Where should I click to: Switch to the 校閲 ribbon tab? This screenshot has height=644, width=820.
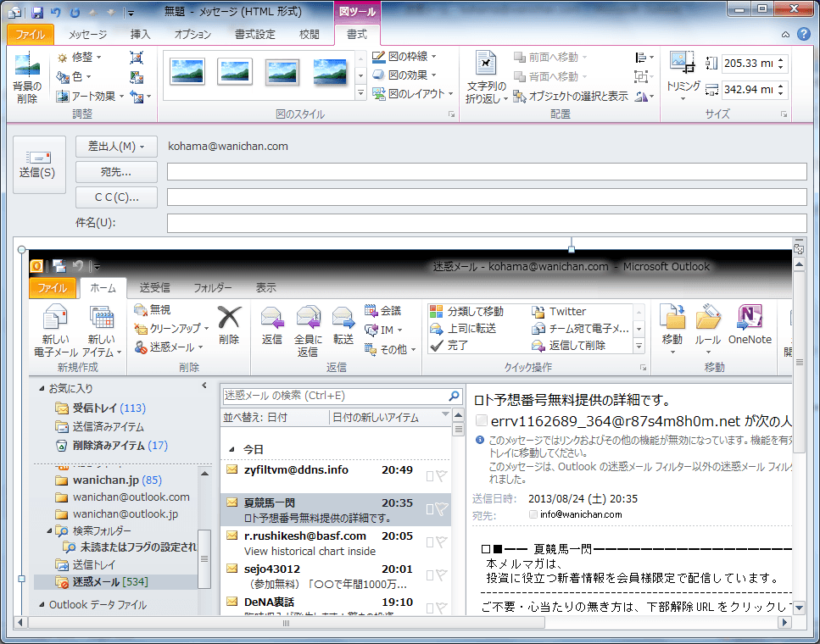309,35
